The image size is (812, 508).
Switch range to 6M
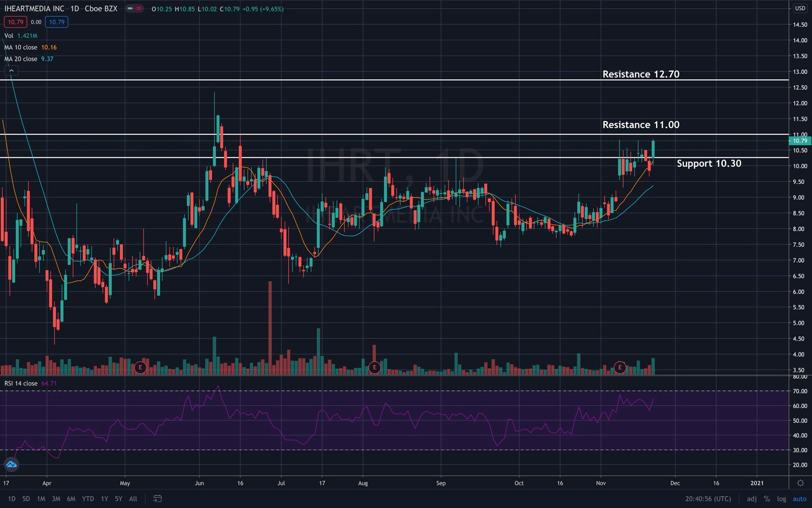tap(71, 498)
